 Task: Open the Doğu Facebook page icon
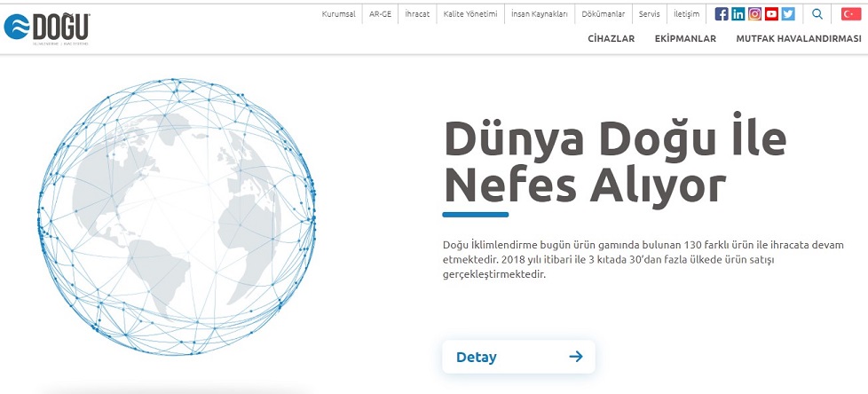[x=722, y=14]
